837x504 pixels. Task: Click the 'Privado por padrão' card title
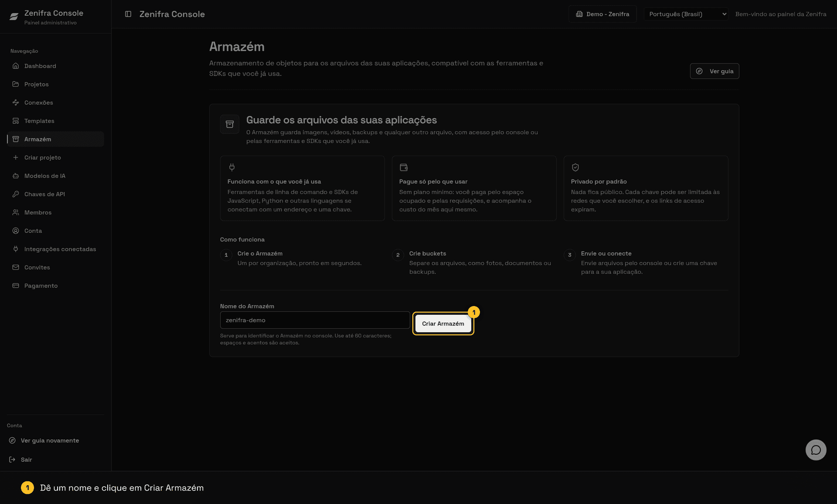click(x=599, y=181)
